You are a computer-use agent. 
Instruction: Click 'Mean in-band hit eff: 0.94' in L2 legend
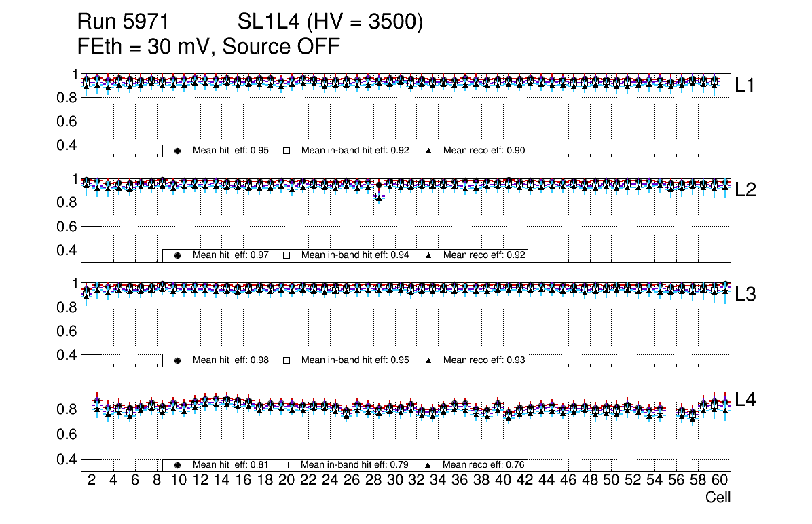[354, 255]
